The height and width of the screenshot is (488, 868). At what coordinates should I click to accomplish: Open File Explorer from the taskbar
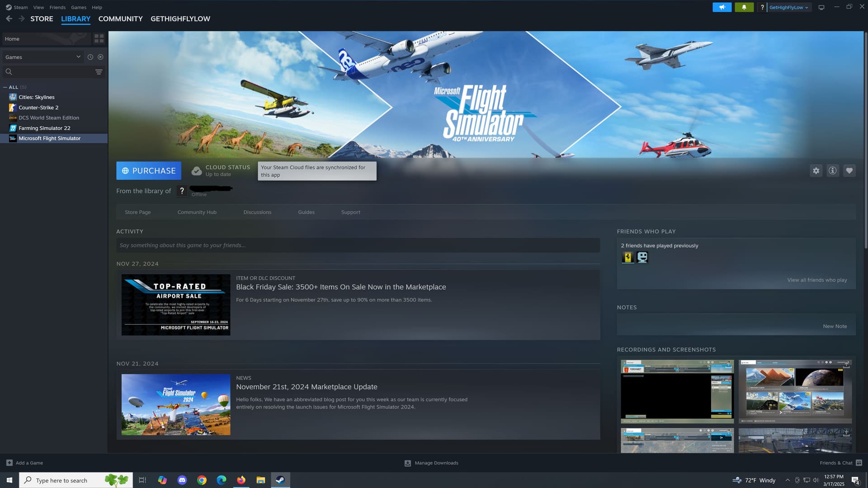click(x=261, y=480)
